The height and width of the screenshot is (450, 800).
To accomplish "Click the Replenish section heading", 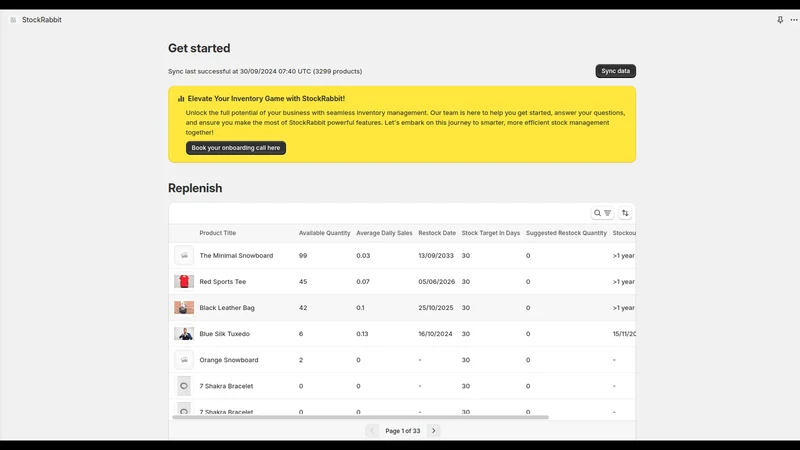I will 195,188.
